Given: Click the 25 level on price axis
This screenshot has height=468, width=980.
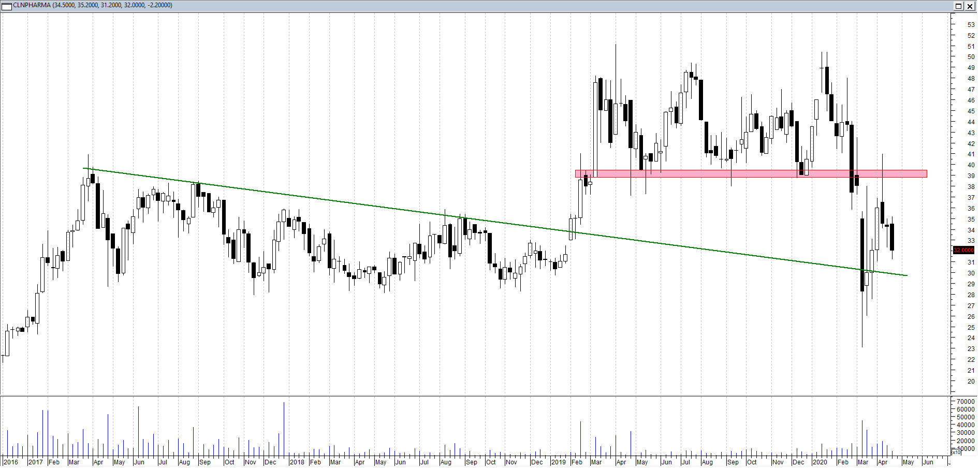Looking at the screenshot, I should point(971,328).
